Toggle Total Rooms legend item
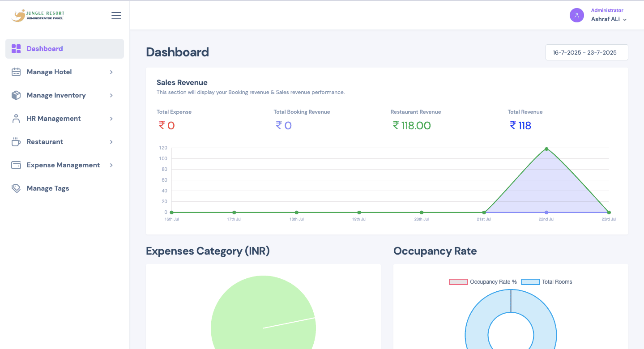The width and height of the screenshot is (644, 349). [x=546, y=282]
